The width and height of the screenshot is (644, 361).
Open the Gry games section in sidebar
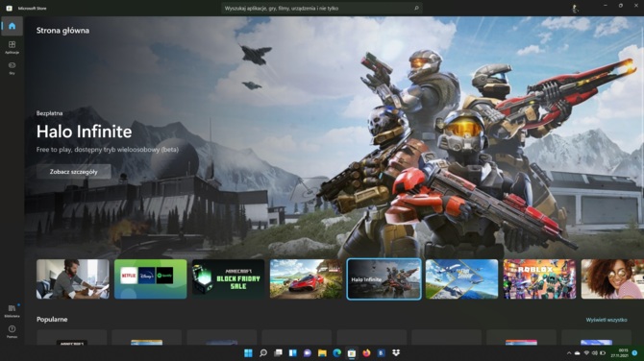click(12, 67)
